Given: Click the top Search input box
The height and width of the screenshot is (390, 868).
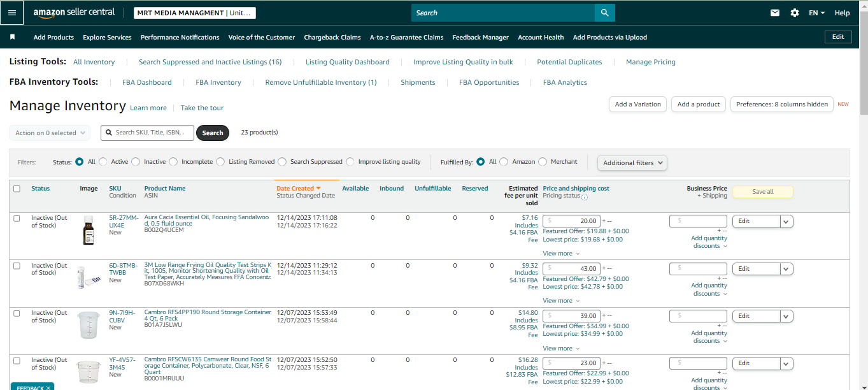Looking at the screenshot, I should 503,13.
